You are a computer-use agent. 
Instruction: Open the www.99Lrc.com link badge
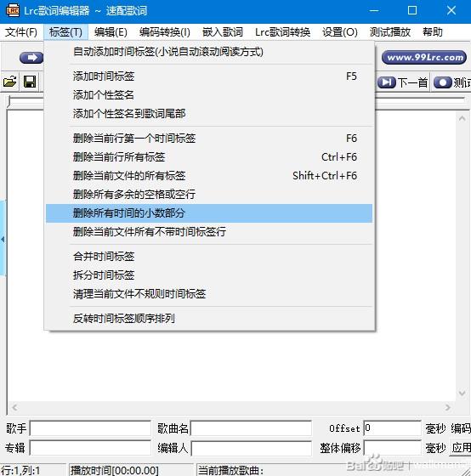pyautogui.click(x=424, y=58)
